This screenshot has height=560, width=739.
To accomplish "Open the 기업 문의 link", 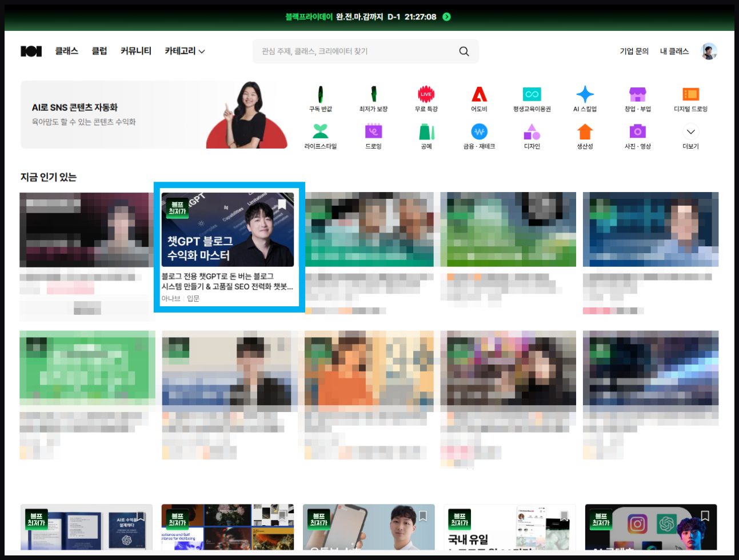I will tap(634, 51).
